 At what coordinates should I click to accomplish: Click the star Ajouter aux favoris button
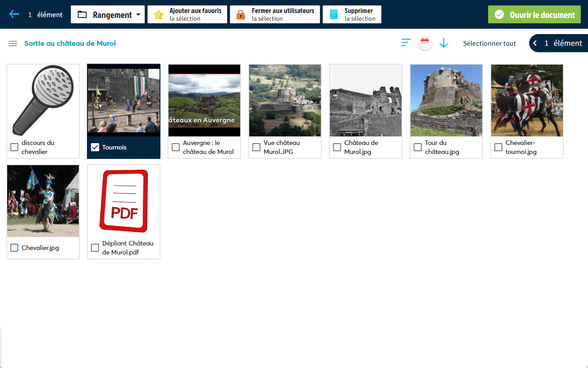(x=187, y=14)
